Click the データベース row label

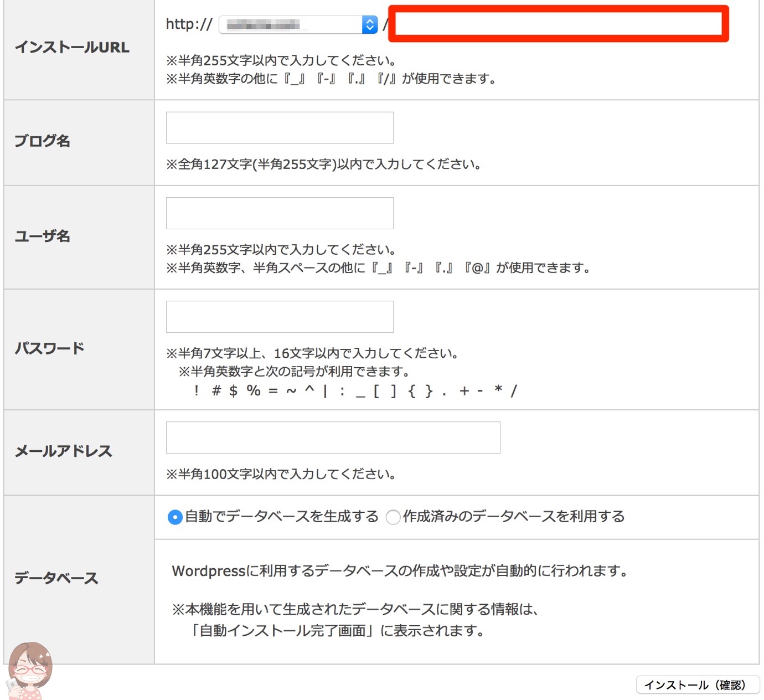(x=56, y=578)
